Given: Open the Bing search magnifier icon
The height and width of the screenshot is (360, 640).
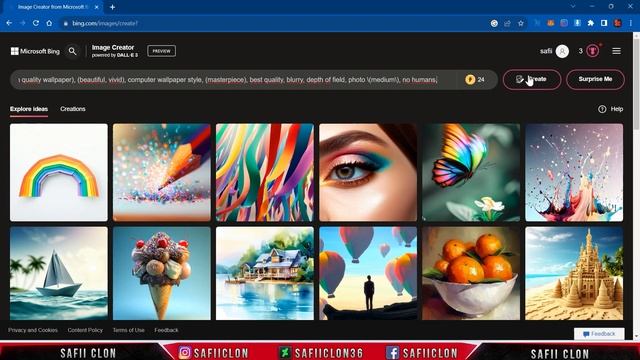Looking at the screenshot, I should coord(72,51).
